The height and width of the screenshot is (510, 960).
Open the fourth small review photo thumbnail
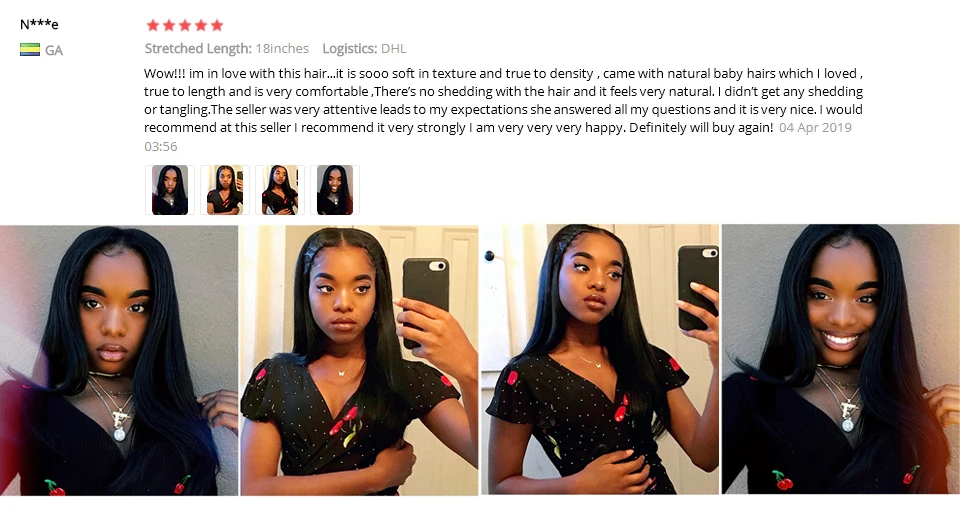tap(335, 190)
